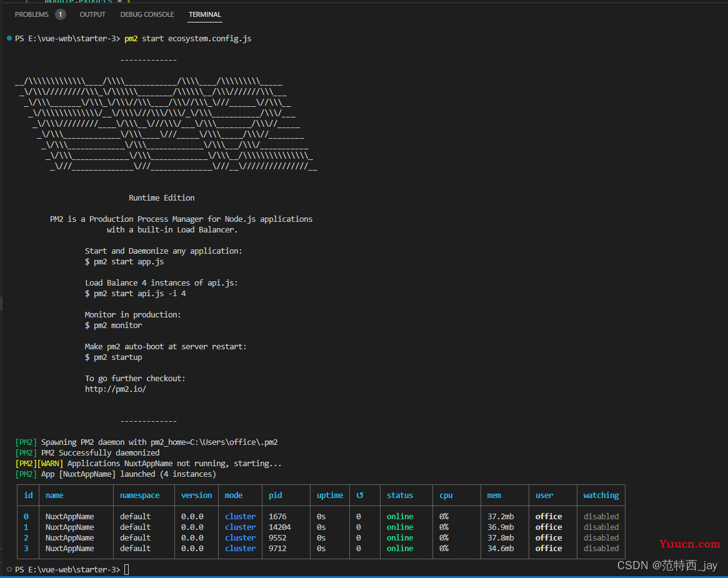728x578 pixels.
Task: Click the 'uptime' column header
Action: [x=330, y=496]
